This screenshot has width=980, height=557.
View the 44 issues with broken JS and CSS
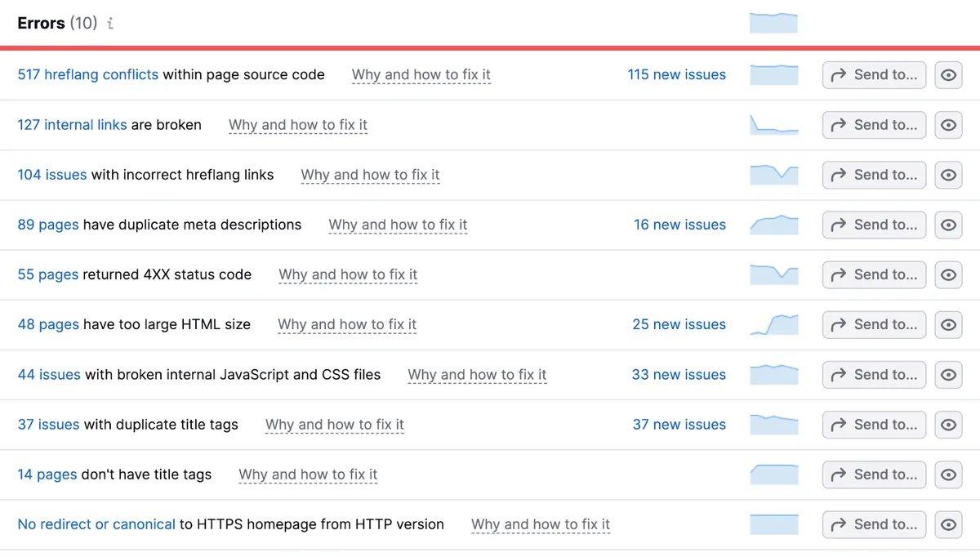(x=49, y=375)
